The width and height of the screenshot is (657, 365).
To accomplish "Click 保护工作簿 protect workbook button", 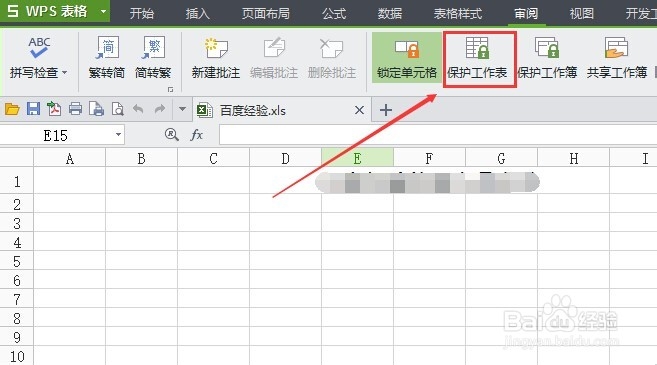I will 547,58.
